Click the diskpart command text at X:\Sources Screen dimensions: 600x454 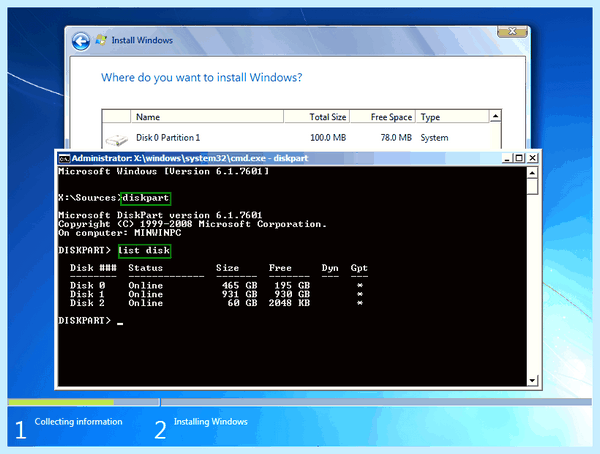[x=145, y=198]
